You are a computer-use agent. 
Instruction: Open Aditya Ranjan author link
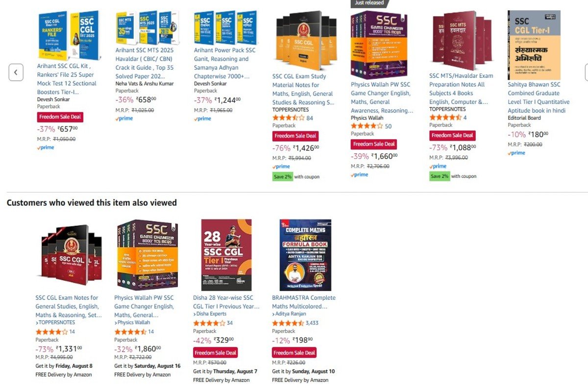[289, 314]
